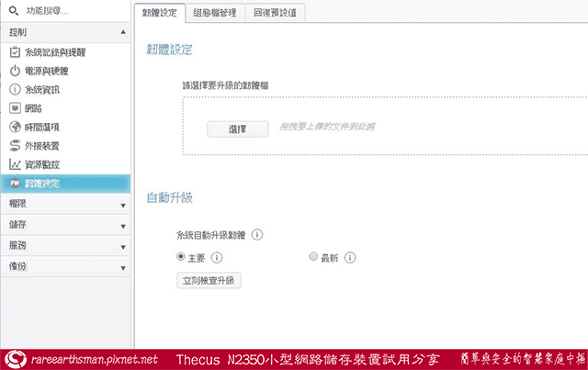This screenshot has height=370, width=588.
Task: Select the 電源與硬體 power icon
Action: click(15, 71)
